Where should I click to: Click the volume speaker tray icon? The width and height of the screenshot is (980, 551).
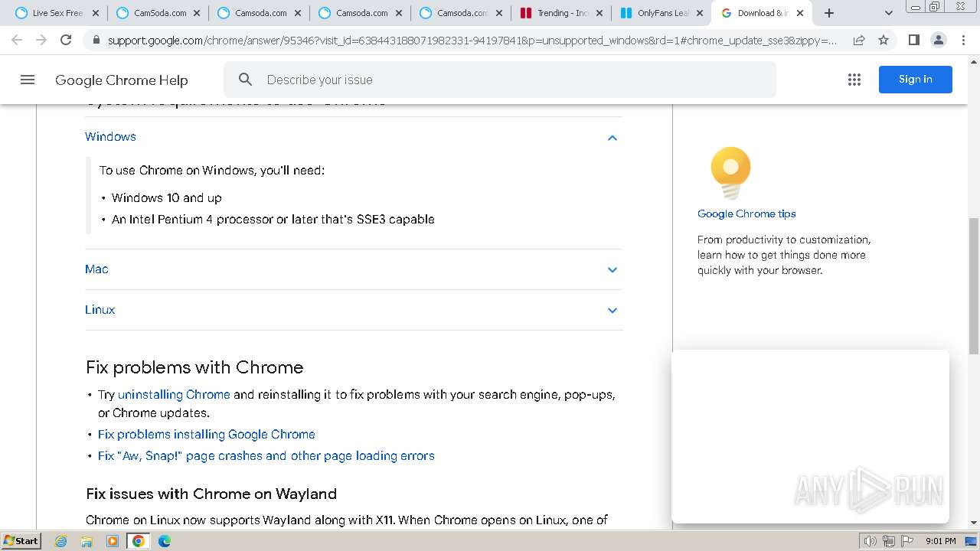click(x=871, y=541)
